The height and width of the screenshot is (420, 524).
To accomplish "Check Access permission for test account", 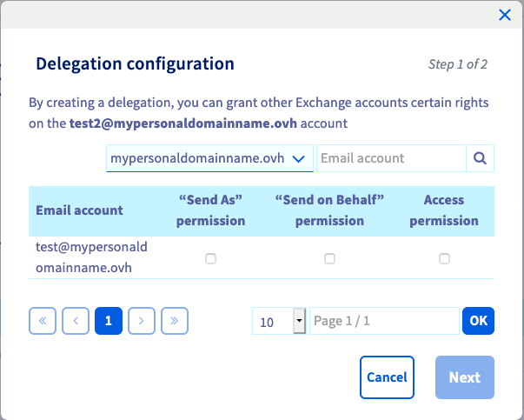I will pos(444,258).
